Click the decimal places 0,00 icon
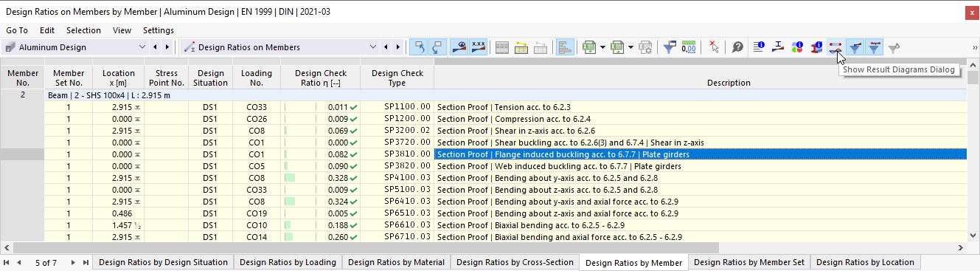980x271 pixels. 689,47
